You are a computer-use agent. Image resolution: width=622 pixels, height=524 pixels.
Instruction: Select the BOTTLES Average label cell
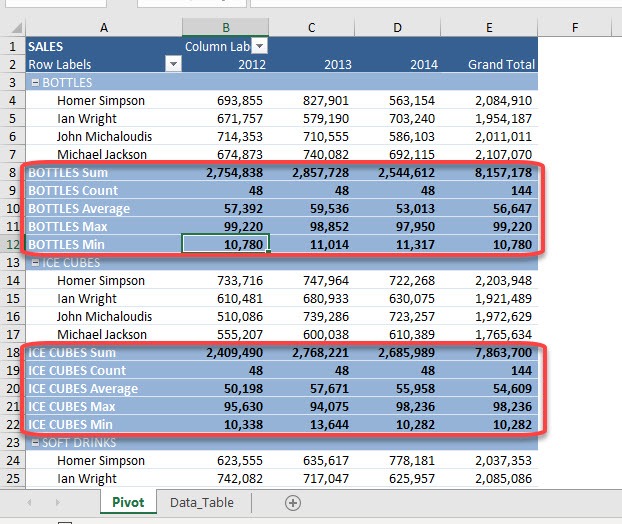tap(104, 208)
